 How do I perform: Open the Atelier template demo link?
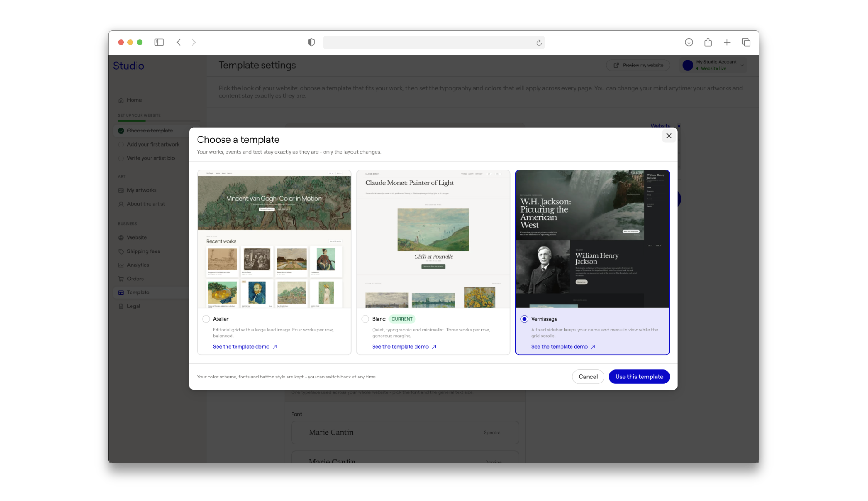tap(245, 347)
